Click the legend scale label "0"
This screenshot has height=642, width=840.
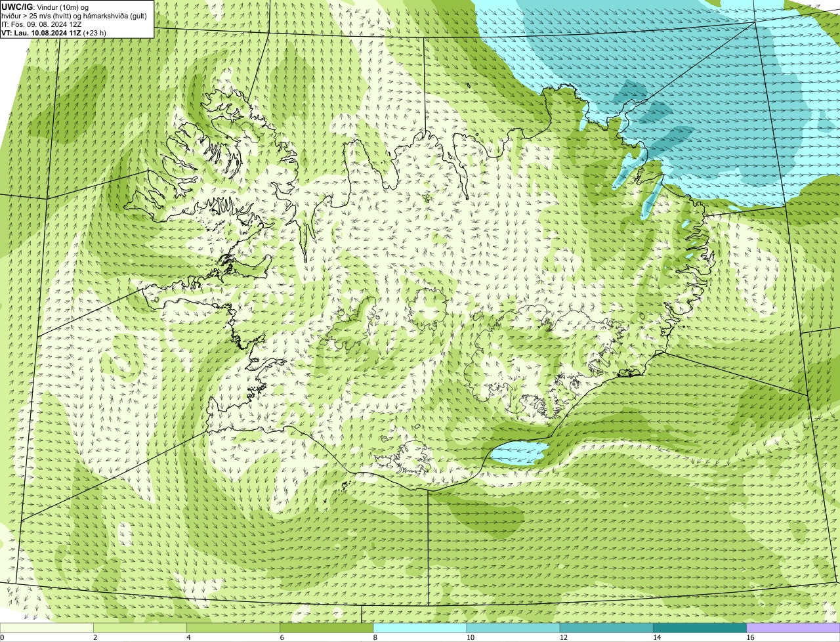(2, 637)
